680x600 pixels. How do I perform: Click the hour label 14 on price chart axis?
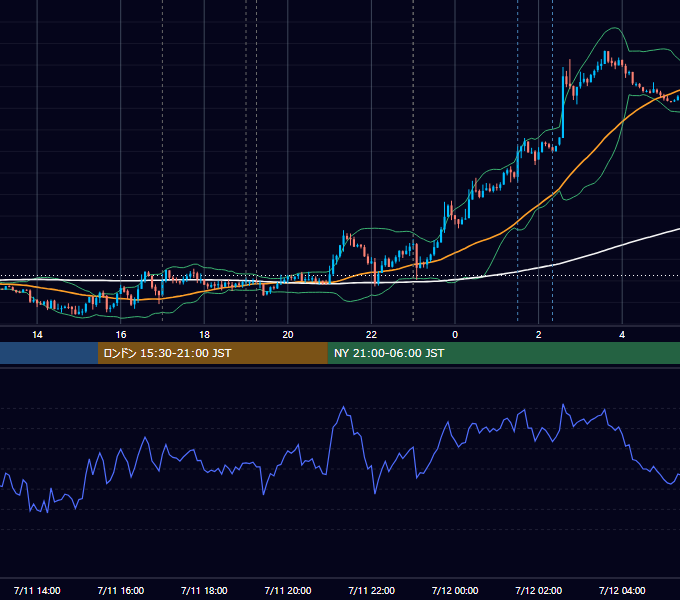click(37, 334)
